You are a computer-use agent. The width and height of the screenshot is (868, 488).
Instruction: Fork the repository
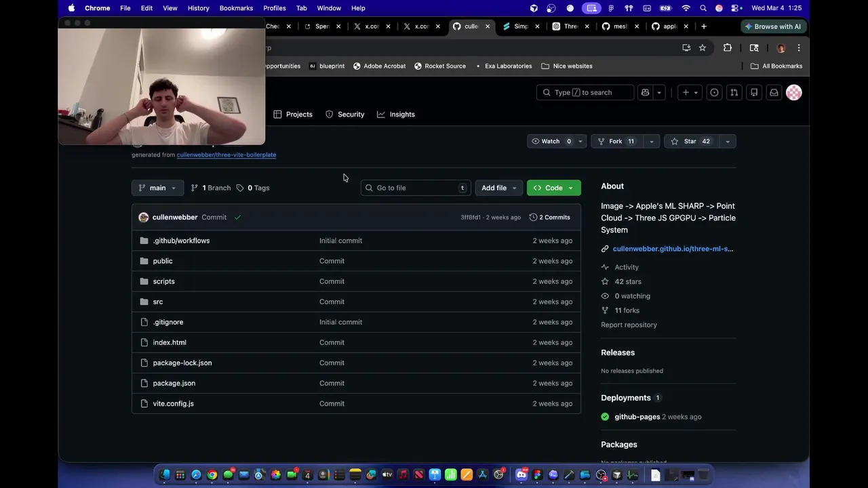click(618, 141)
